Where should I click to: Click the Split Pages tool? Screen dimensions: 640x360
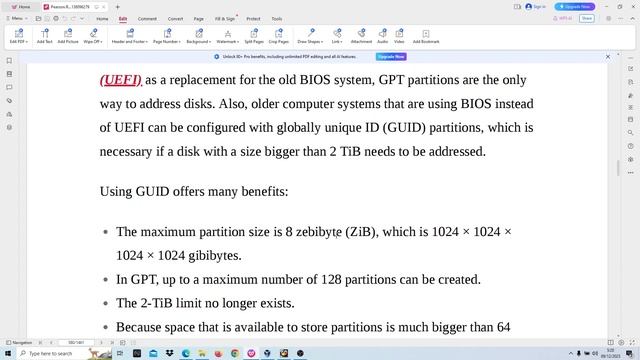tap(254, 36)
